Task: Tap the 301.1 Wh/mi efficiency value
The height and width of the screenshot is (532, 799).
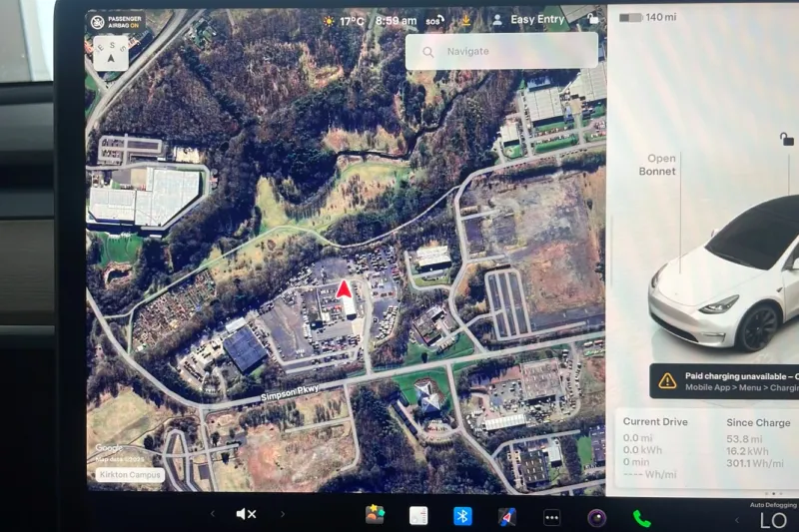Action: (755, 463)
